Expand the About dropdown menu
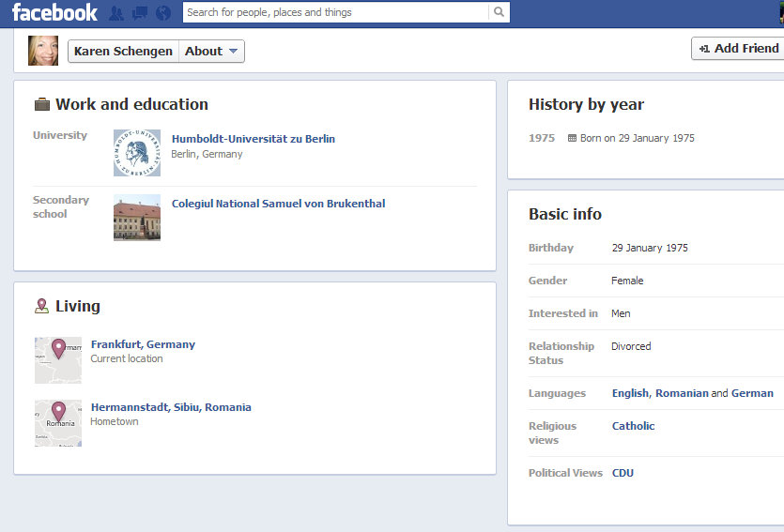 click(x=212, y=52)
